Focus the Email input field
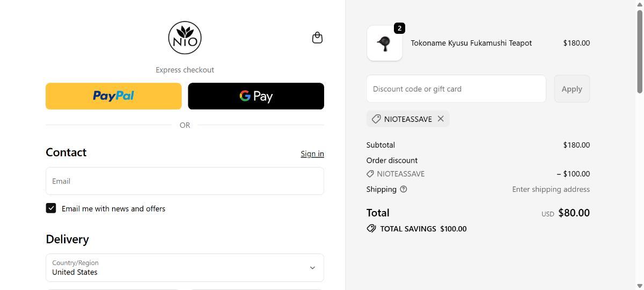644x290 pixels. [x=185, y=181]
